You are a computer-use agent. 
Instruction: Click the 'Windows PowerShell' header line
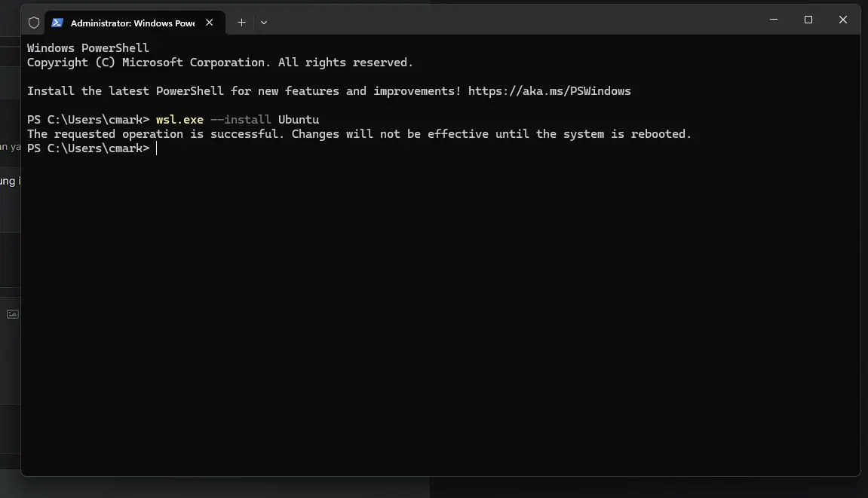click(x=88, y=48)
